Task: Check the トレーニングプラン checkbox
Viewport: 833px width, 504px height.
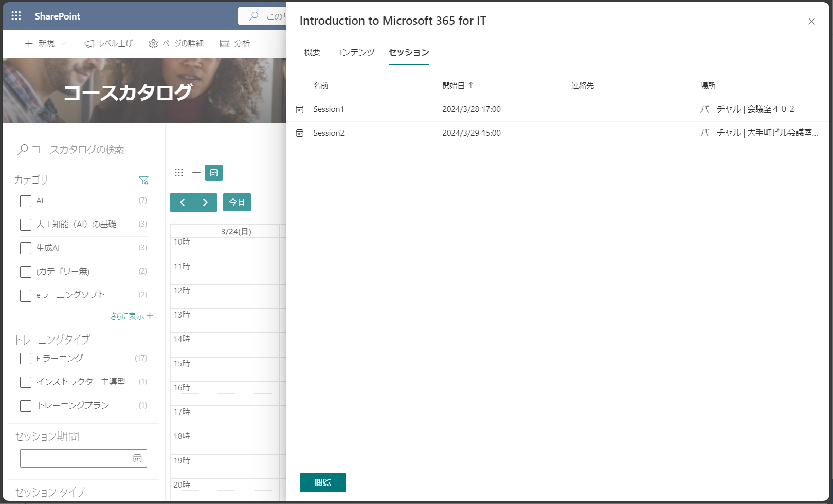Action: (26, 406)
